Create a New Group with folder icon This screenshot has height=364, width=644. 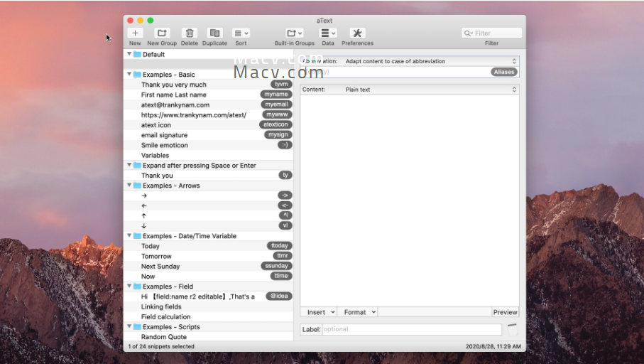(162, 33)
